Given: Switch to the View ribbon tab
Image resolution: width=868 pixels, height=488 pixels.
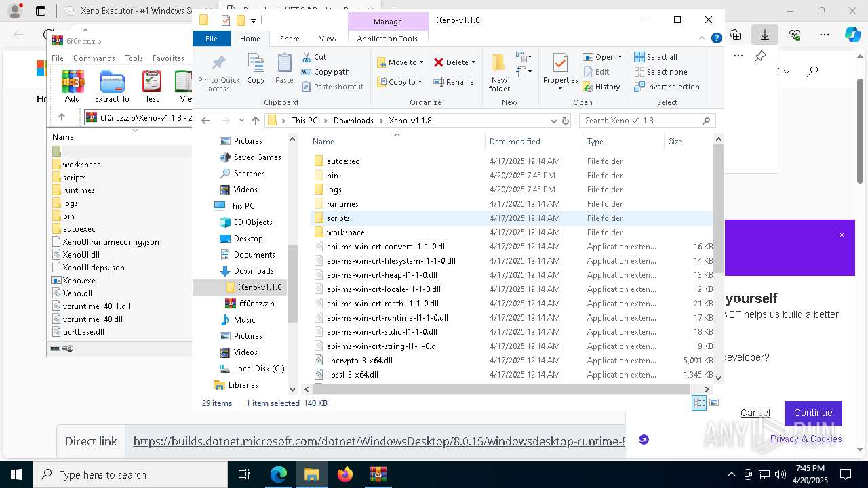Looking at the screenshot, I should pos(328,39).
